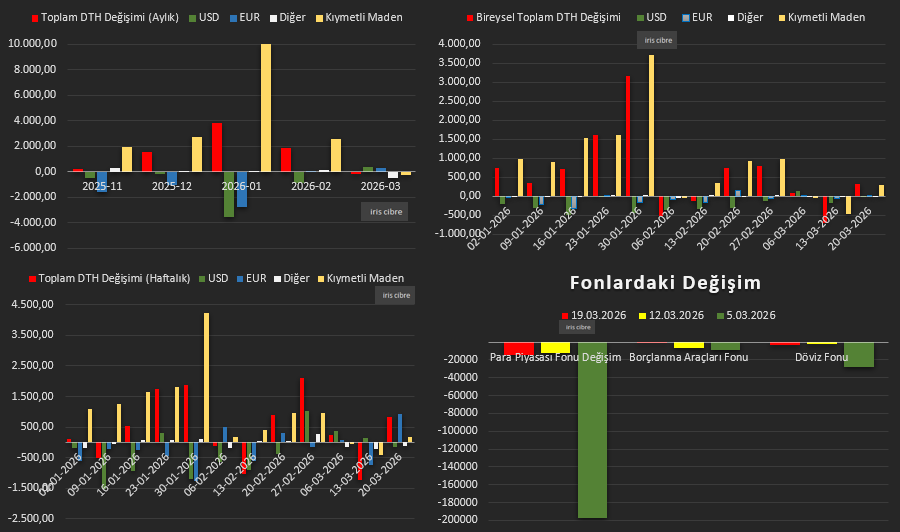This screenshot has height=532, width=900.
Task: Click the EUR legend entry in the Bireysel chart
Action: (x=697, y=18)
